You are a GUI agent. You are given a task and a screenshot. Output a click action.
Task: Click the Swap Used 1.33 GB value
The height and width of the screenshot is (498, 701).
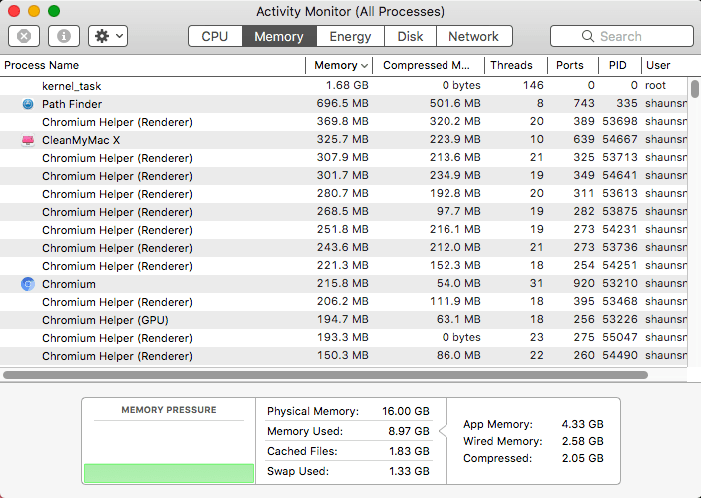[409, 471]
